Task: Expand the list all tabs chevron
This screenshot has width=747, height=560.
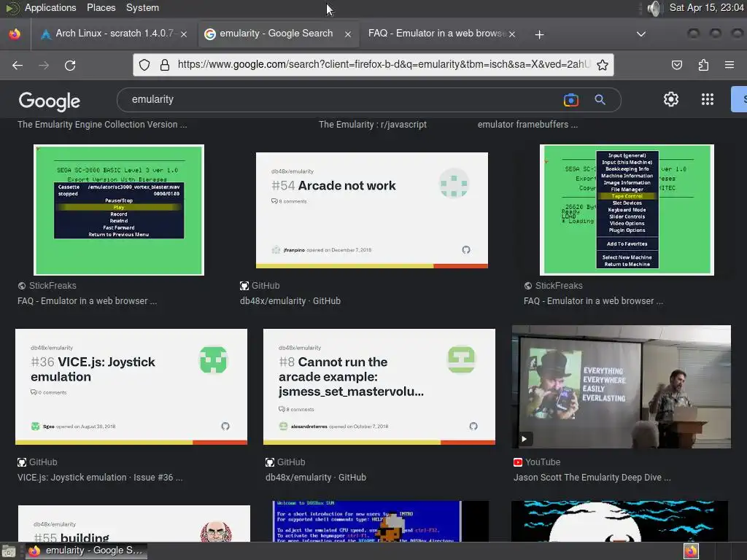Action: tap(641, 34)
